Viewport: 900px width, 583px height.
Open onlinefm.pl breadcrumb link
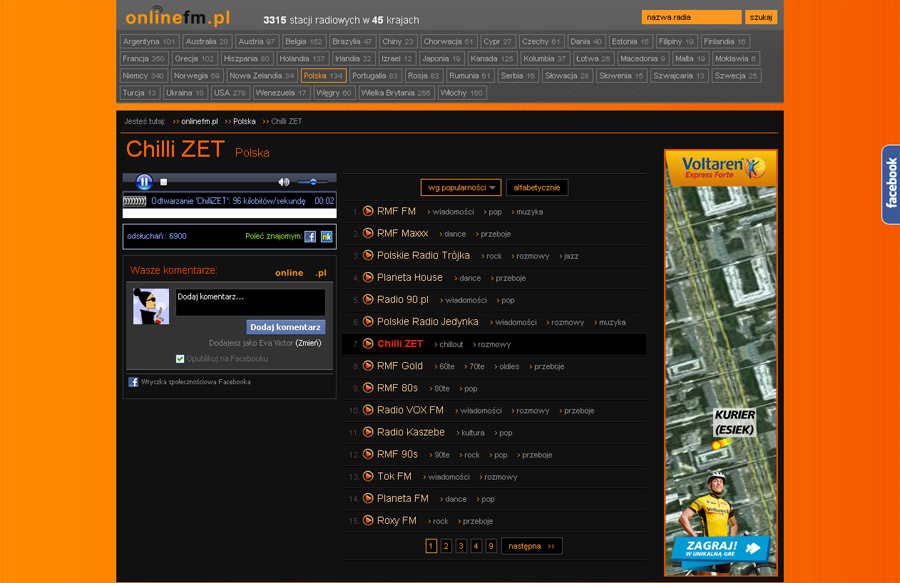(x=199, y=122)
